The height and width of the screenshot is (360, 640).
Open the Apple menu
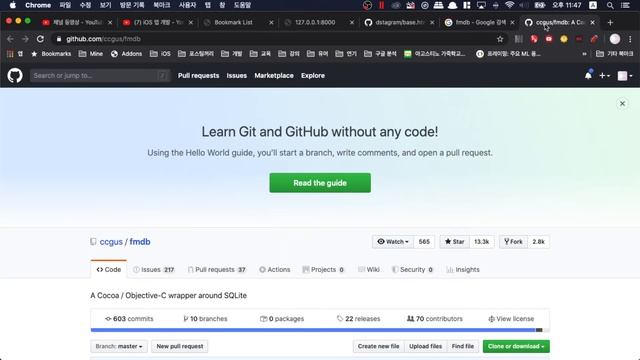pos(13,5)
